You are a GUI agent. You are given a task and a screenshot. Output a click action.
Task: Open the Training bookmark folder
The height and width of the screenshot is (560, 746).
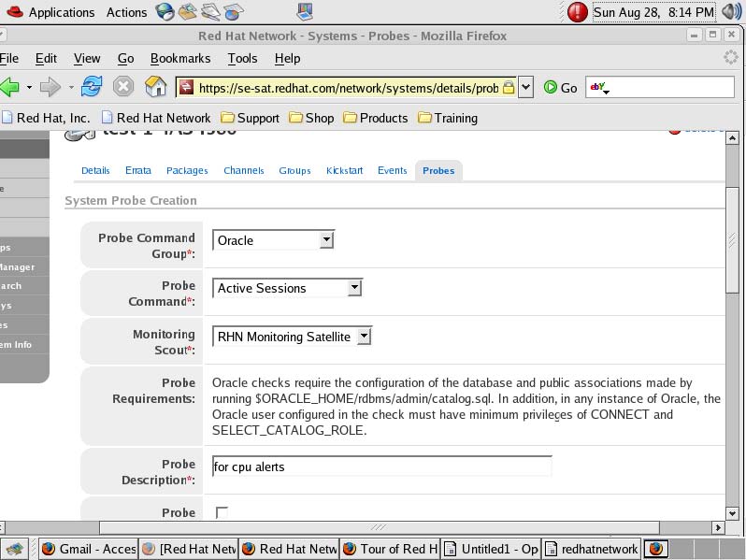click(x=448, y=118)
